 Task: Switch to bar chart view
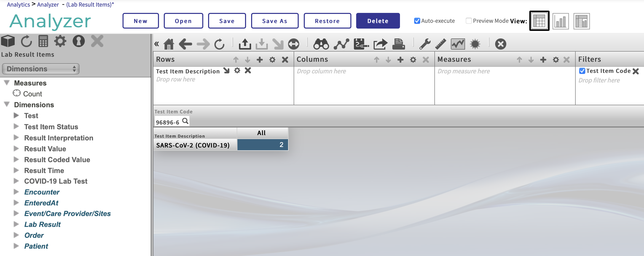(x=560, y=21)
